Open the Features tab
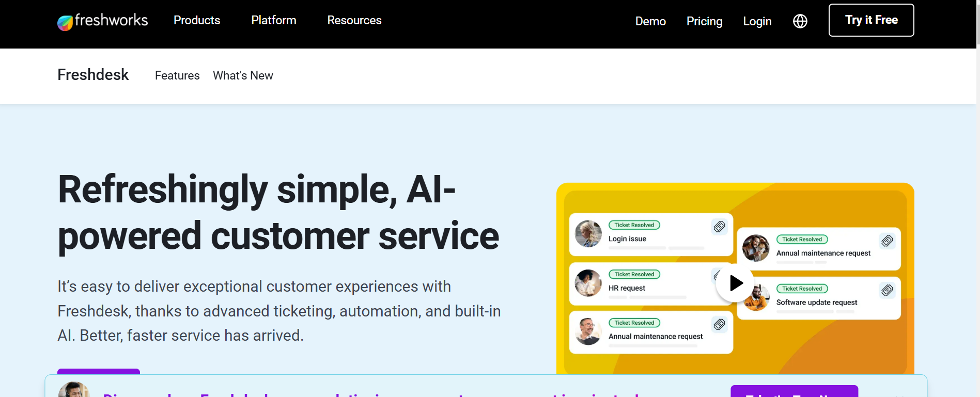The height and width of the screenshot is (397, 980). click(x=177, y=76)
